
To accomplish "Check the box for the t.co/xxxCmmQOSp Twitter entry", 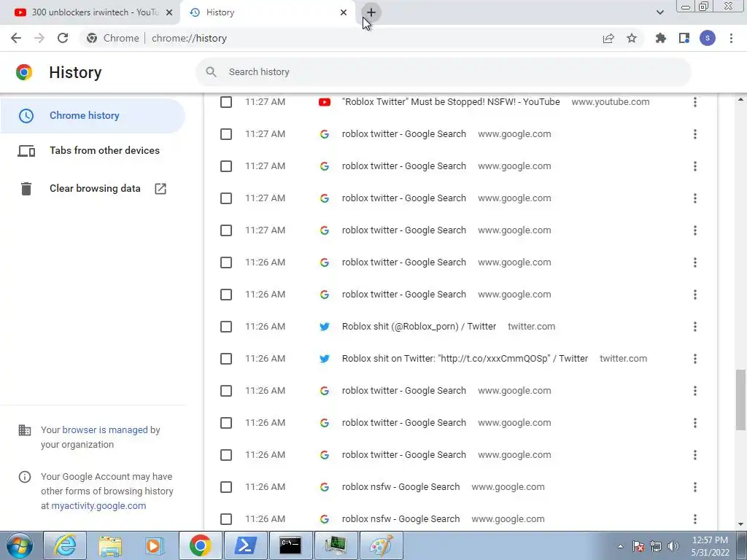I will pos(226,359).
